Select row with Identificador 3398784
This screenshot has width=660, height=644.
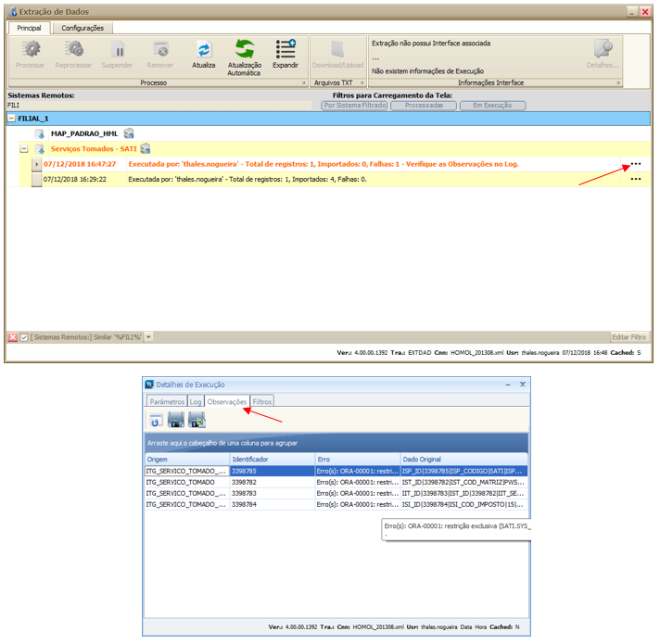pyautogui.click(x=336, y=504)
